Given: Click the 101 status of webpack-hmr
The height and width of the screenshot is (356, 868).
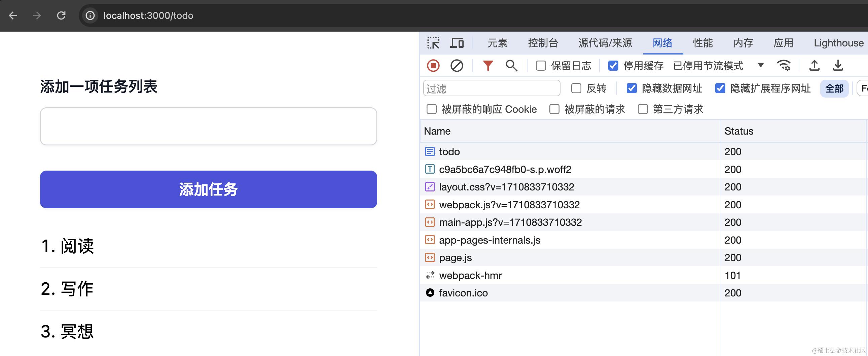Looking at the screenshot, I should [x=732, y=276].
